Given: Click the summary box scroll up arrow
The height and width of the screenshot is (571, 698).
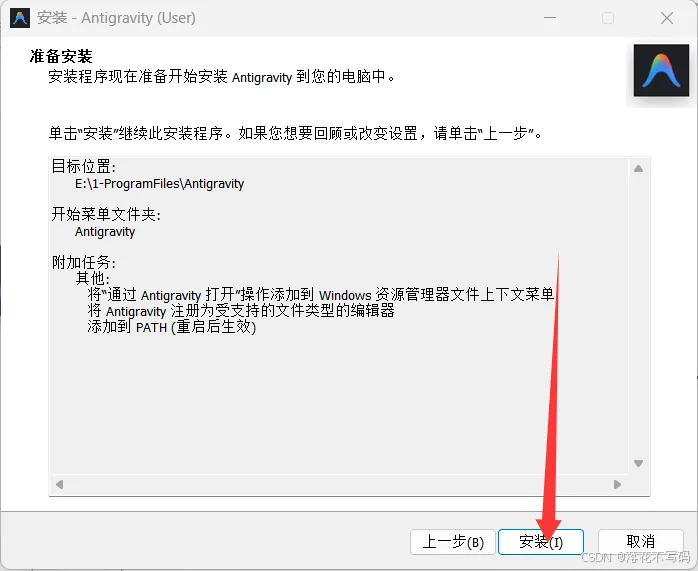Looking at the screenshot, I should [x=638, y=169].
